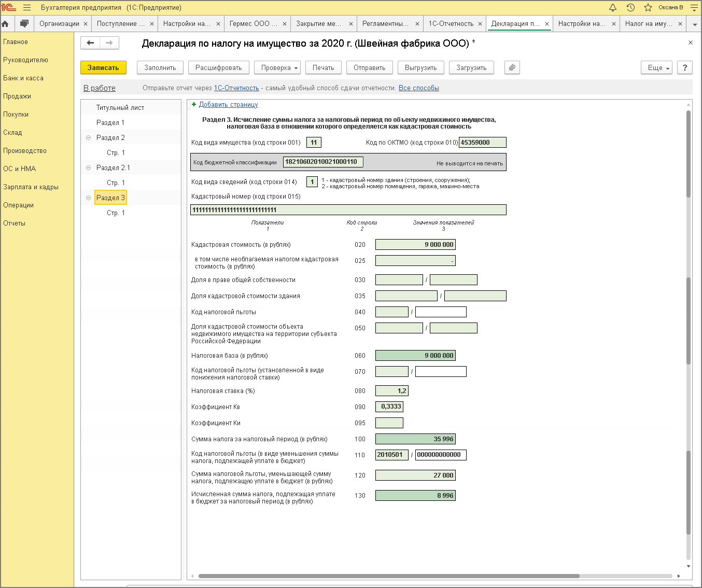
Task: Open the main menu hamburger icon
Action: (x=27, y=8)
